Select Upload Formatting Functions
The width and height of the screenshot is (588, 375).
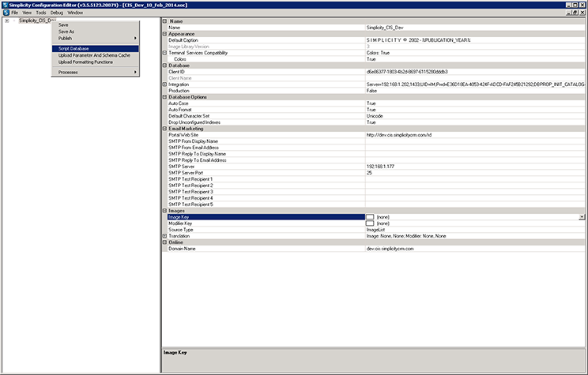pos(96,62)
